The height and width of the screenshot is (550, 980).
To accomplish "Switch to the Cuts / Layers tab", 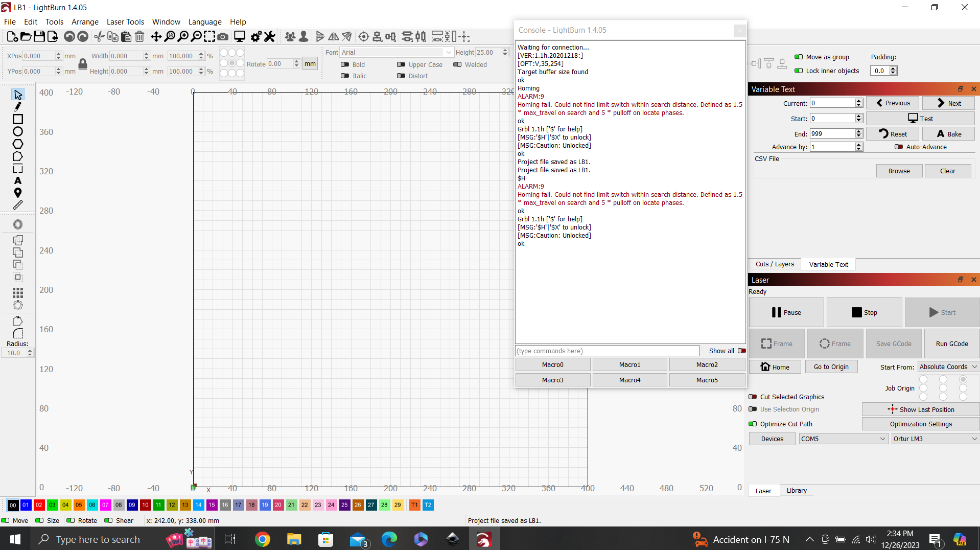I will coord(775,264).
